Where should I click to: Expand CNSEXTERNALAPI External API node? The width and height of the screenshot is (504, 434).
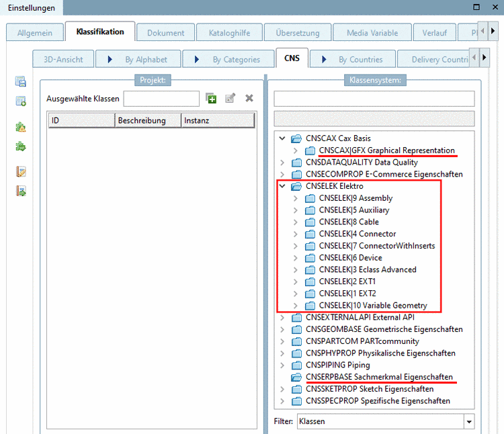pos(282,318)
